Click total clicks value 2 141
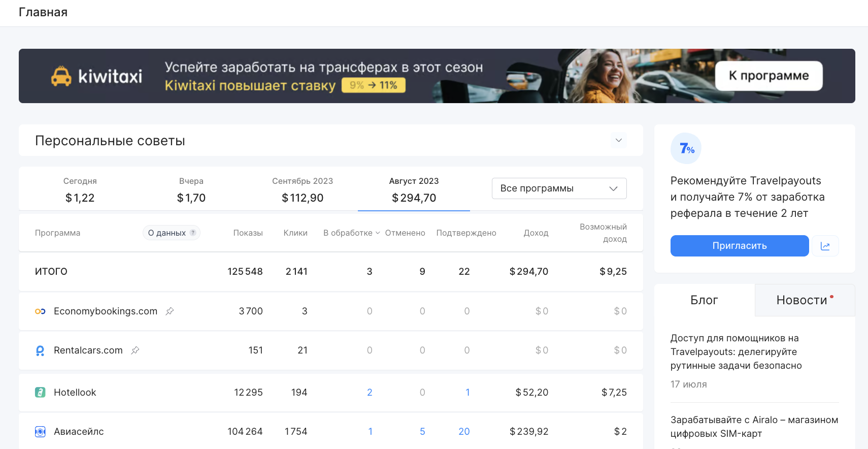Screen dimensions: 868x449 tap(296, 272)
